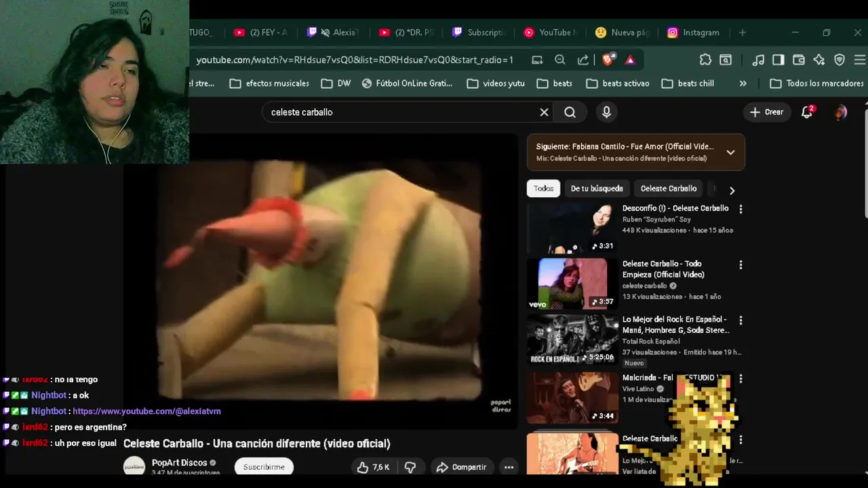Image resolution: width=868 pixels, height=488 pixels.
Task: Open the PopArt Discos channel name
Action: point(179,462)
